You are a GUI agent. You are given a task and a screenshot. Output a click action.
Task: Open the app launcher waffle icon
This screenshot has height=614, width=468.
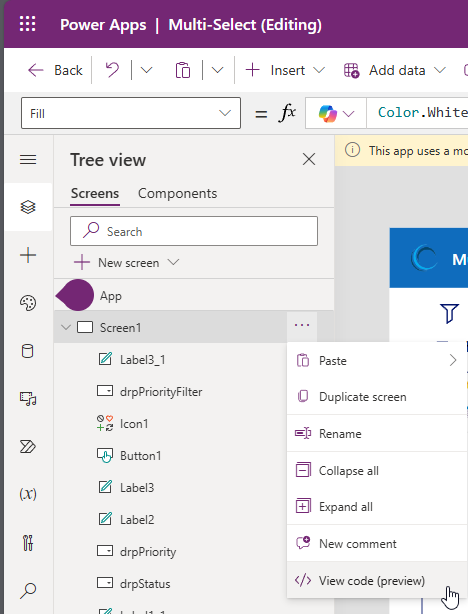(27, 24)
